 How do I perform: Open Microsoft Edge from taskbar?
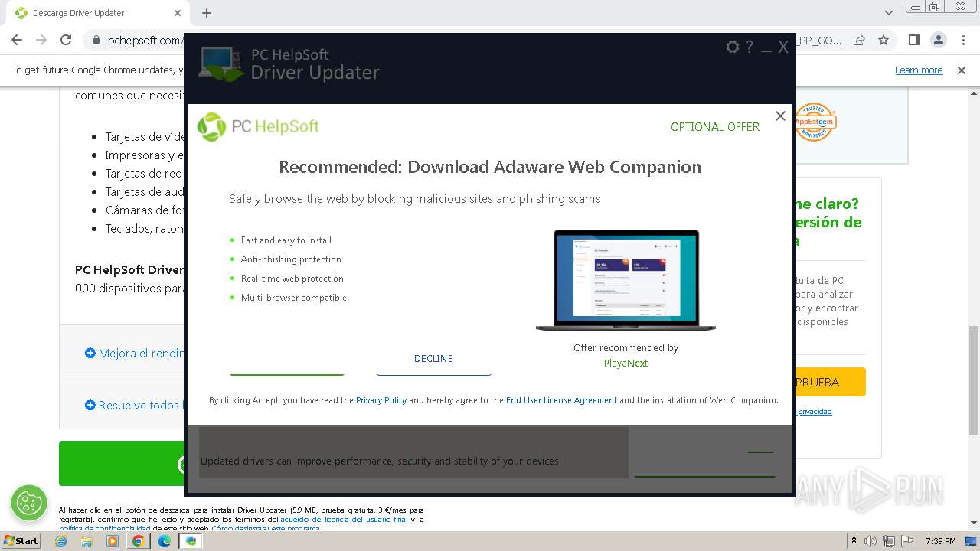[x=164, y=541]
